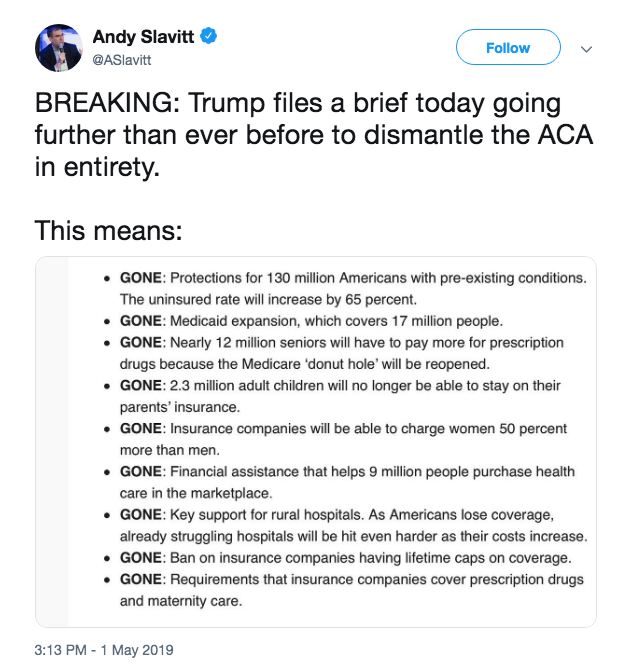Click the blue verified badge

coord(208,37)
